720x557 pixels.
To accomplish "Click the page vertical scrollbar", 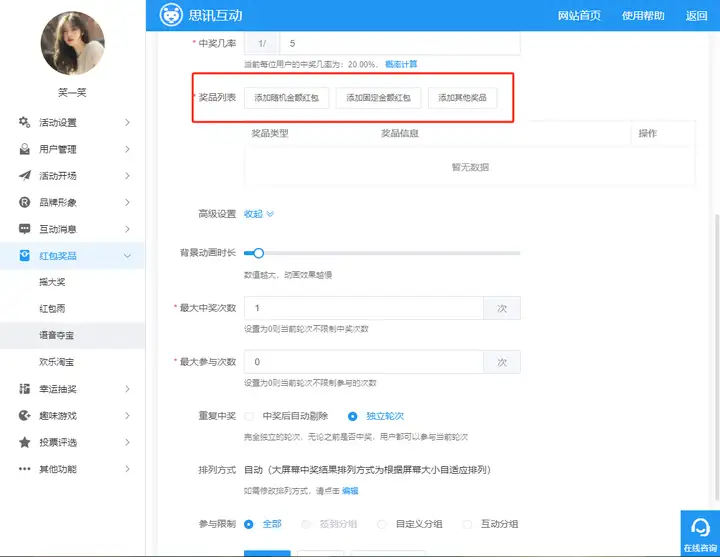I will point(717,358).
